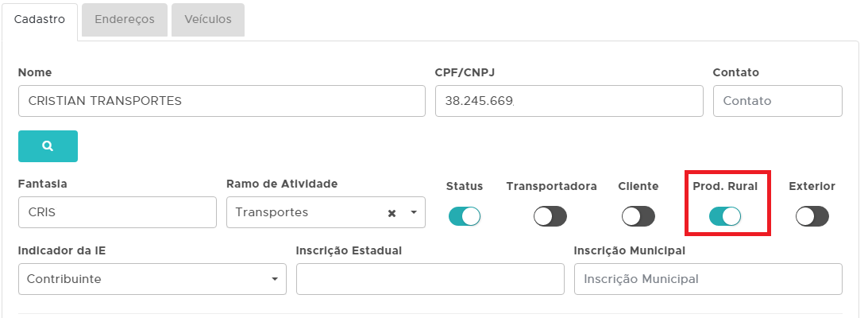Turn off the Status toggle
The image size is (868, 318).
click(x=465, y=216)
